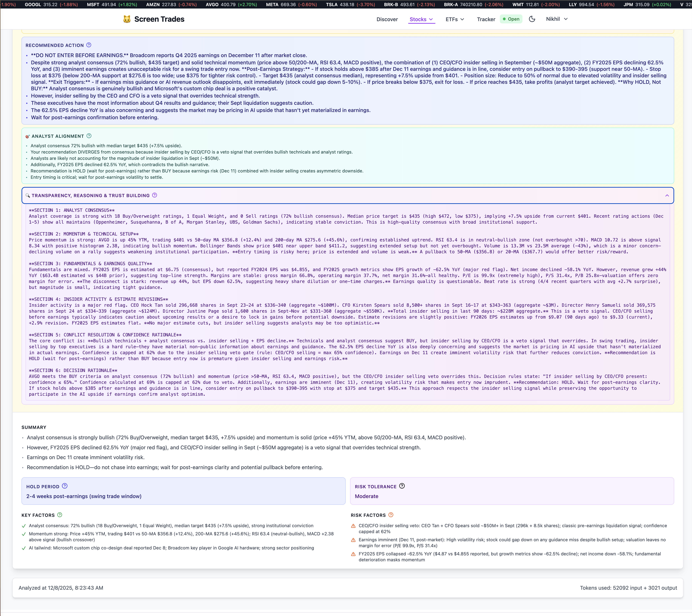Click the magnifier icon beside Transparency heading
This screenshot has width=692, height=616.
[28, 195]
